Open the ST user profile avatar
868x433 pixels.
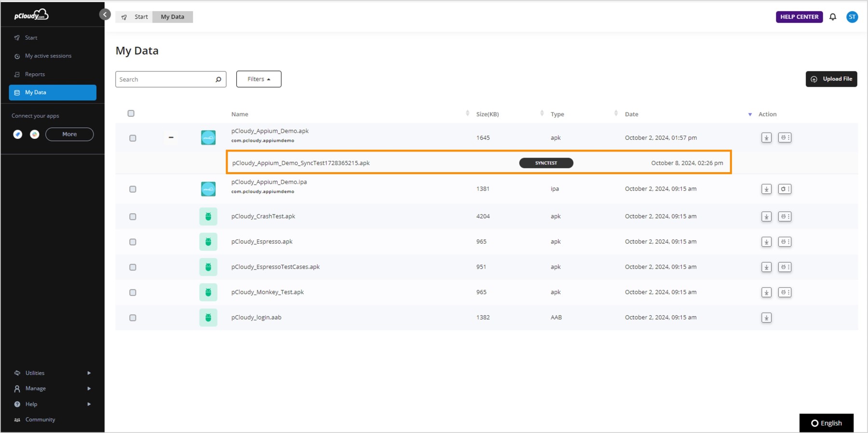[852, 17]
